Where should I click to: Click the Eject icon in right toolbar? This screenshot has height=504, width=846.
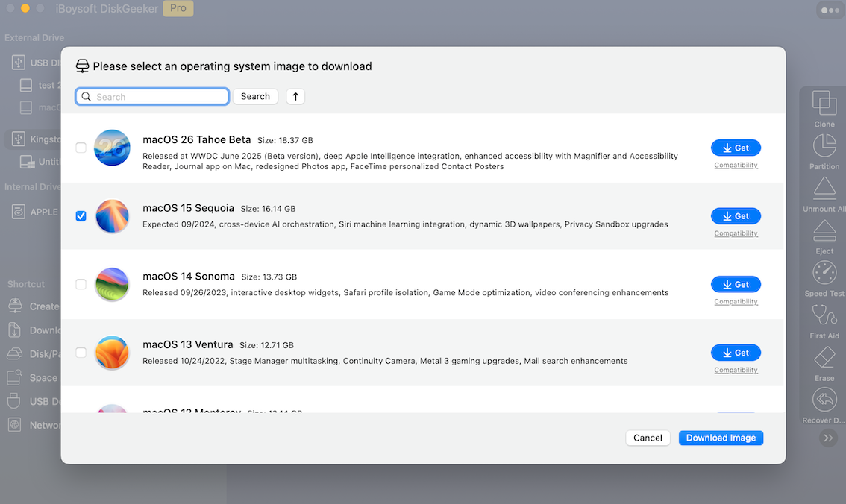[824, 231]
